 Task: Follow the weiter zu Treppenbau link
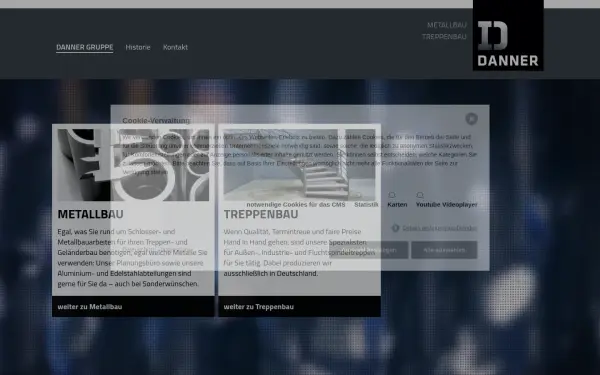(259, 307)
